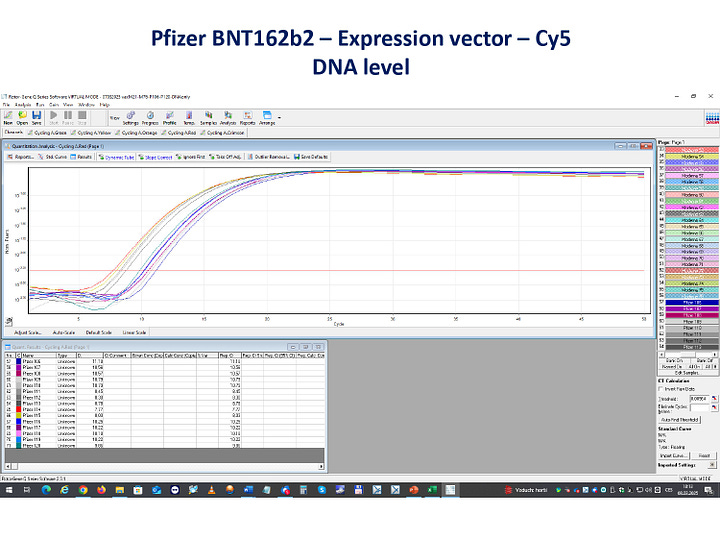Toggle the Pfizer 112 sample in legend

click(692, 341)
